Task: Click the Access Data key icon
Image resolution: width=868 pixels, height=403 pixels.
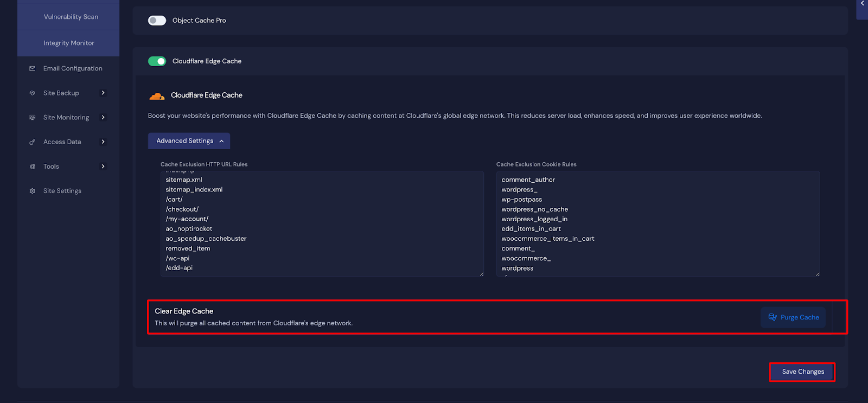Action: 33,142
